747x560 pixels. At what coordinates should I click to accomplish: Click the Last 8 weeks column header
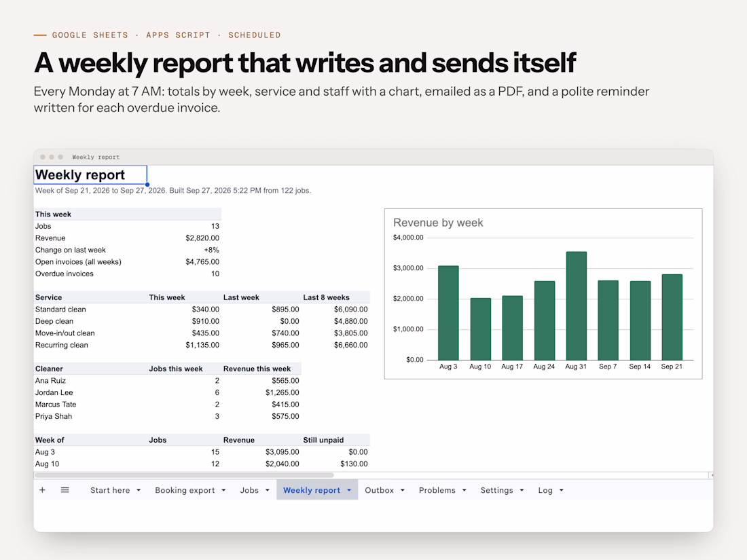pos(327,297)
